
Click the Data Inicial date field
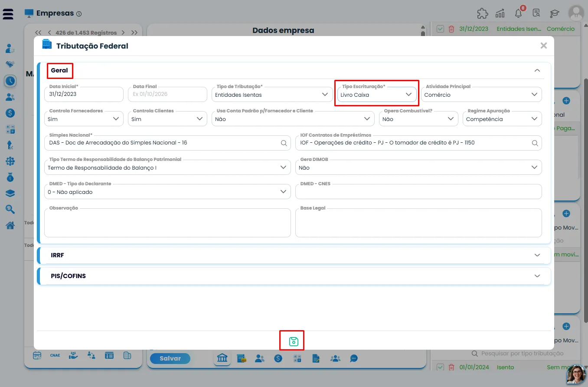pyautogui.click(x=84, y=95)
